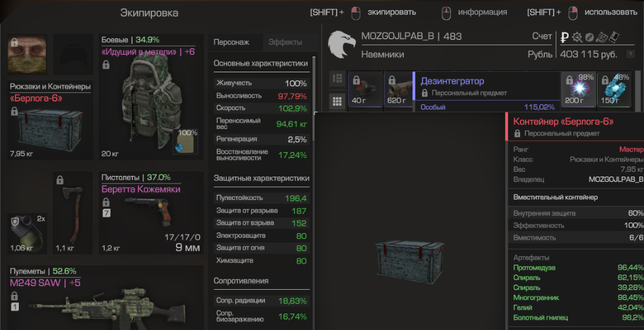Click the axe melee weapon slot
This screenshot has height=330, width=644.
click(72, 213)
